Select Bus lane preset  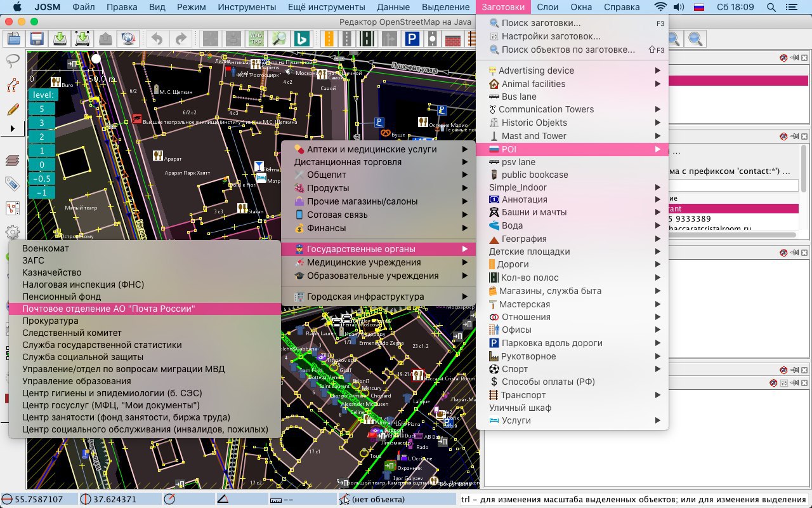point(573,97)
